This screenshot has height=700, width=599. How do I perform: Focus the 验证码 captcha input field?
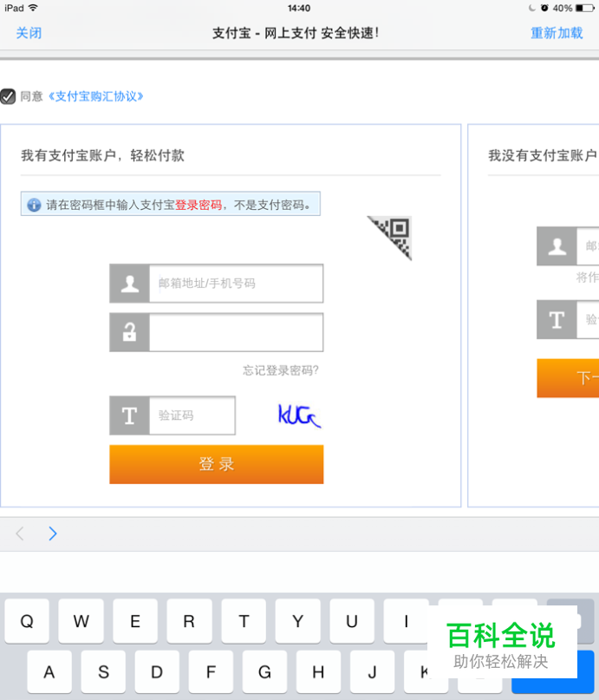tap(192, 415)
